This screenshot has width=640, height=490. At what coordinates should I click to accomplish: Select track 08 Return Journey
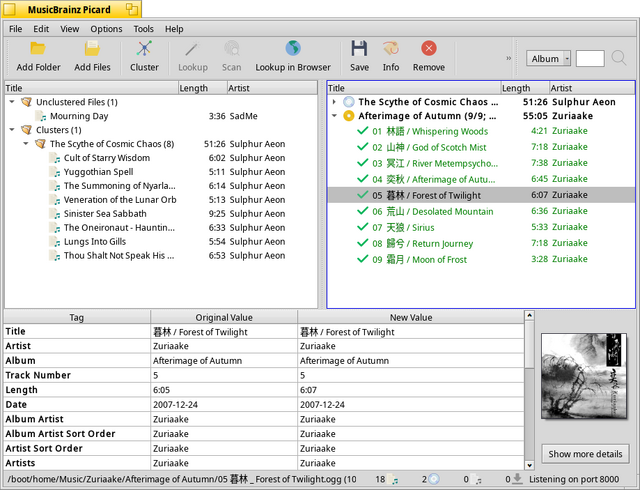pos(481,243)
